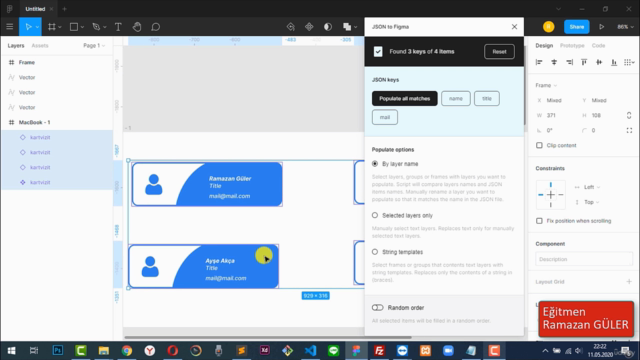640x360 pixels.
Task: Open the 86% zoom dropdown
Action: tap(625, 27)
